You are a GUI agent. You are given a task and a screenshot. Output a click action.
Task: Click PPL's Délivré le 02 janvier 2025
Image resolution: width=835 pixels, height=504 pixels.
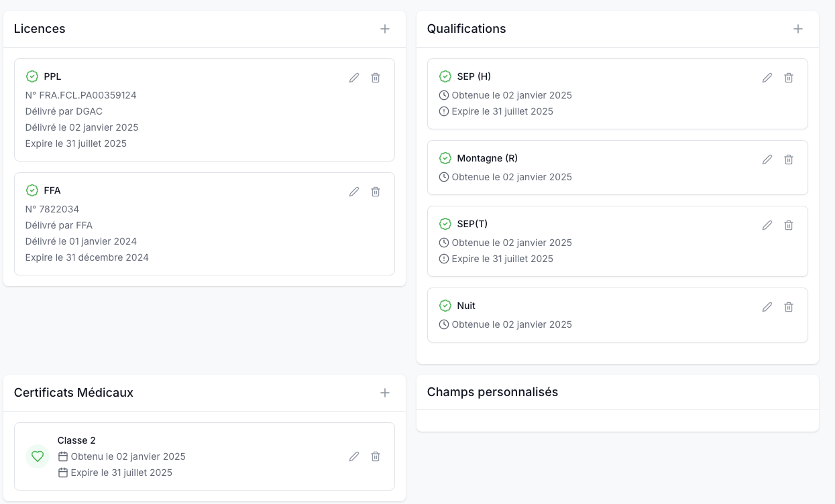pos(82,127)
